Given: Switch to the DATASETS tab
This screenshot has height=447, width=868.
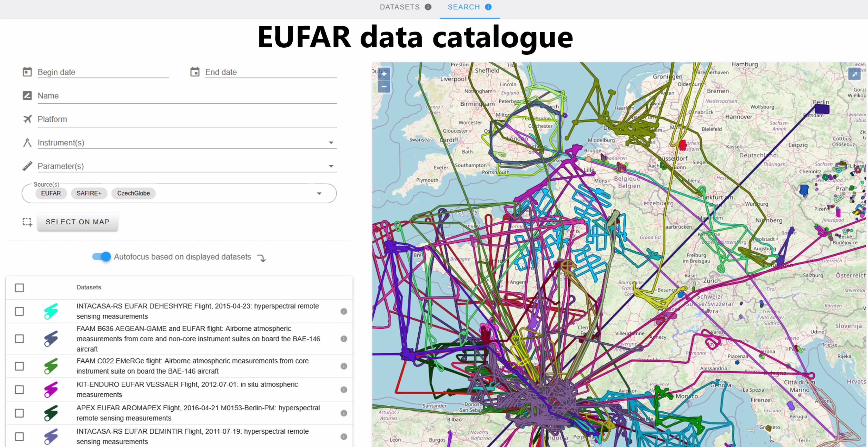Looking at the screenshot, I should [x=400, y=7].
